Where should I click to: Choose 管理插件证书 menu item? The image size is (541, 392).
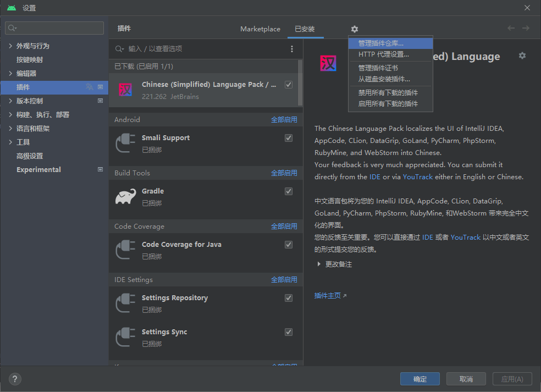pyautogui.click(x=390, y=68)
